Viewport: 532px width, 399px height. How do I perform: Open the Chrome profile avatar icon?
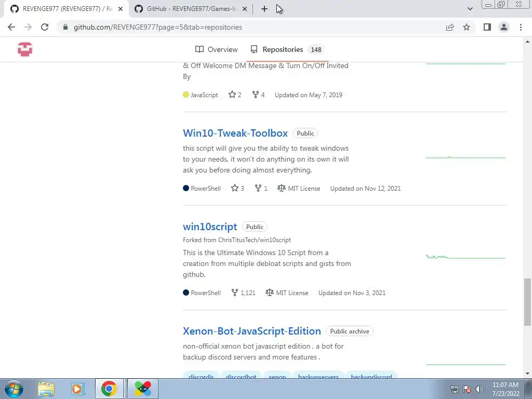pyautogui.click(x=504, y=27)
